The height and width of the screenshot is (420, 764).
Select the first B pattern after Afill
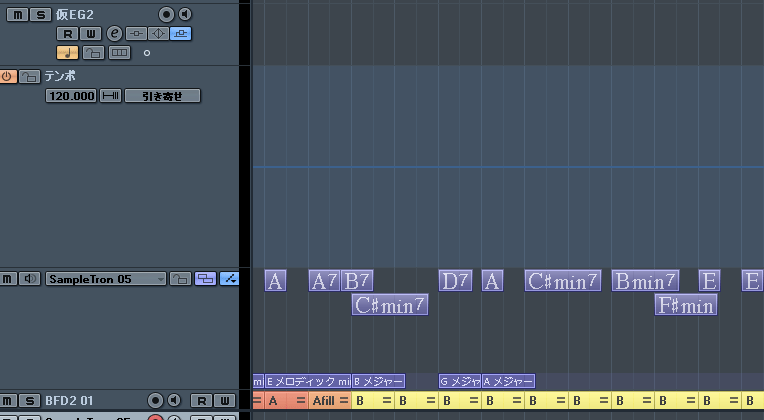click(x=373, y=401)
